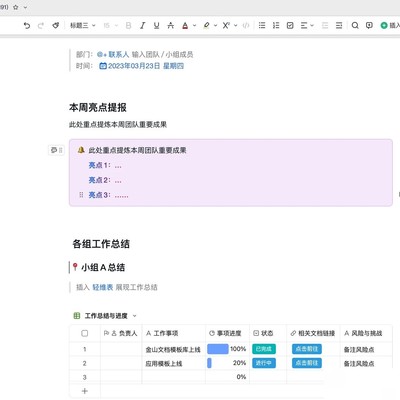Click the inline code icon
The width and height of the screenshot is (400, 400).
coord(246,25)
